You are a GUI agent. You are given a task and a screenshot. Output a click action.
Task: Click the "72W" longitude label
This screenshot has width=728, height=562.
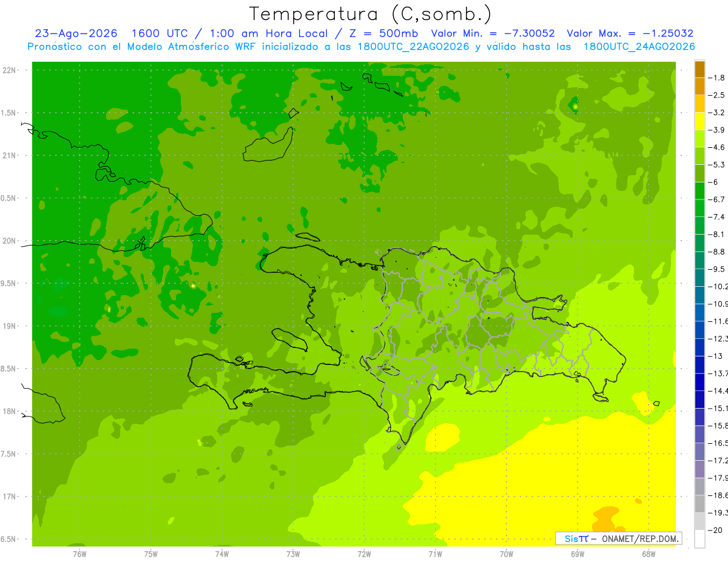(x=364, y=554)
